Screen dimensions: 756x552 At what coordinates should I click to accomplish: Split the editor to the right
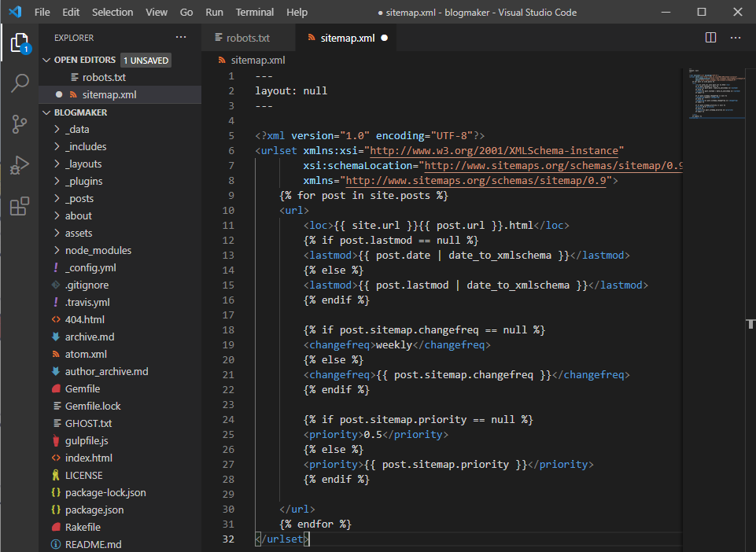coord(710,38)
